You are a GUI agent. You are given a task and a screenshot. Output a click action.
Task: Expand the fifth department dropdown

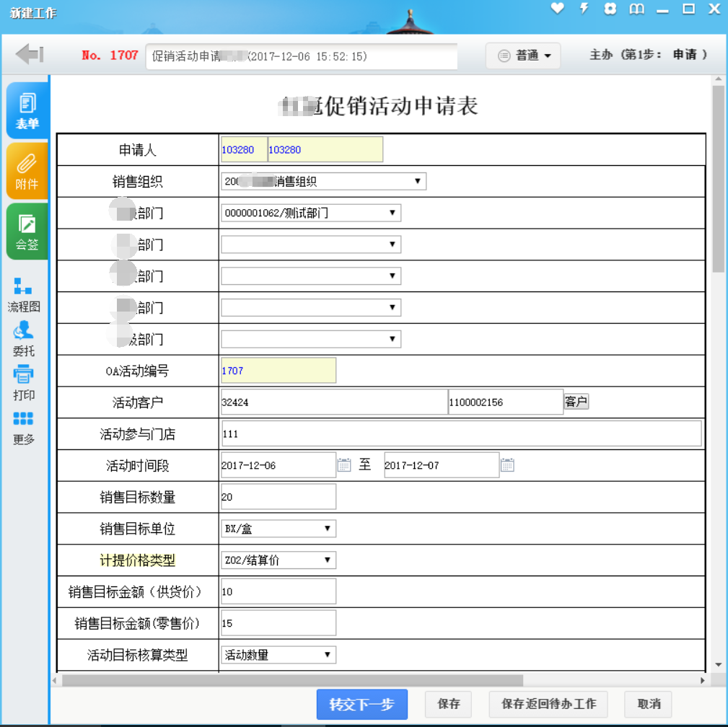coord(311,339)
